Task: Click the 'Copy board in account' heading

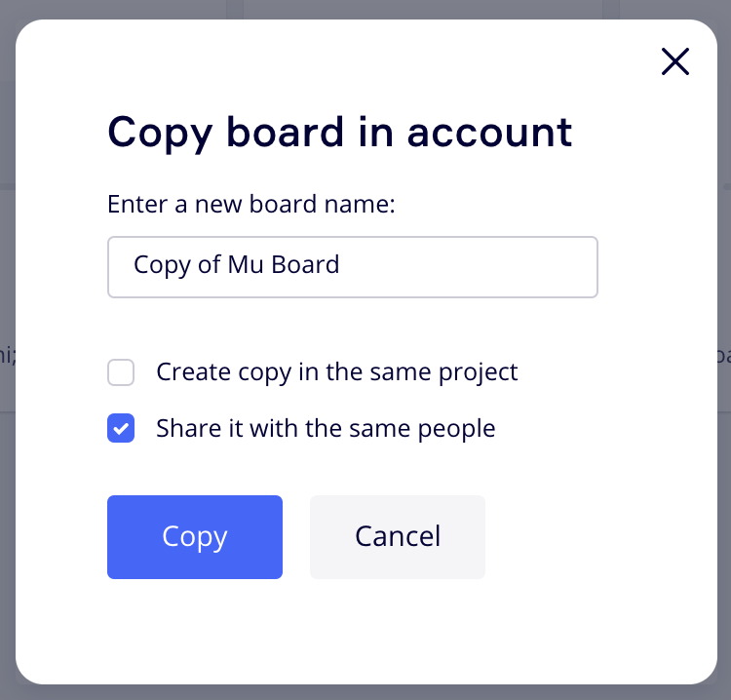Action: pos(339,132)
